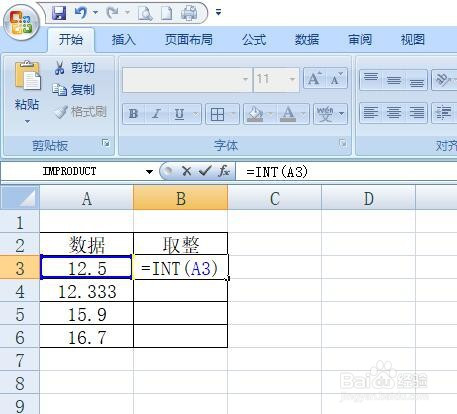Align text left
This screenshot has height=414, width=457.
pos(371,113)
